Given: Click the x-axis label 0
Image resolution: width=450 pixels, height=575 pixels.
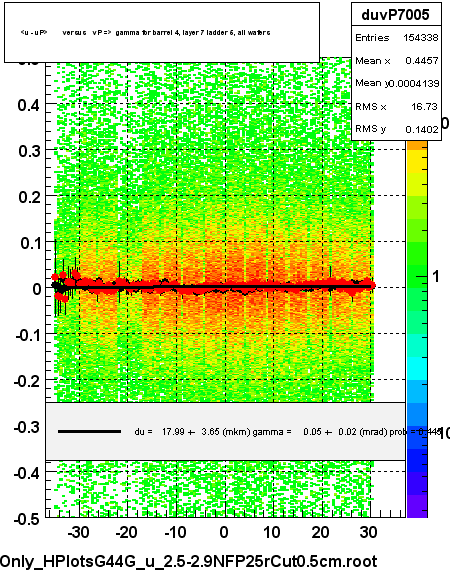Looking at the screenshot, I should (x=224, y=532).
